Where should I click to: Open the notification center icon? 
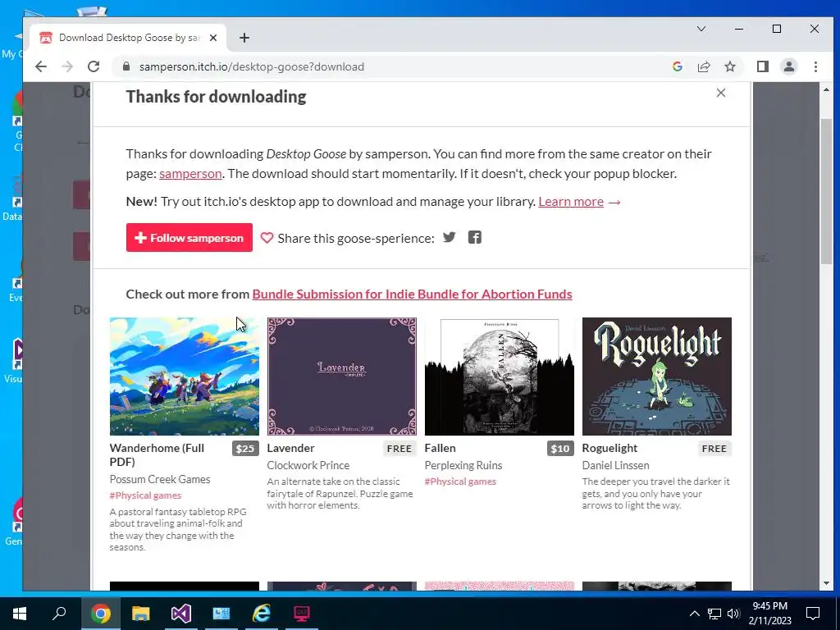pos(813,614)
